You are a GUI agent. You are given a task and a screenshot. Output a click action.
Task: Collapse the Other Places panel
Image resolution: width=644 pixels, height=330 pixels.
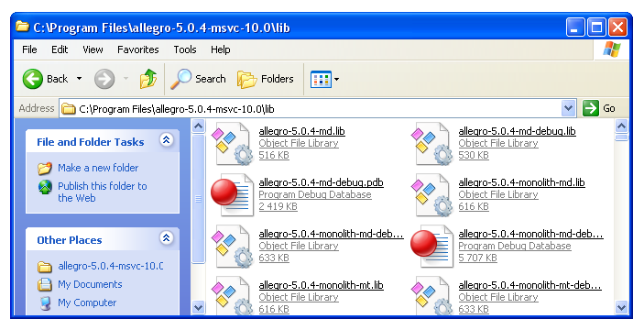166,237
